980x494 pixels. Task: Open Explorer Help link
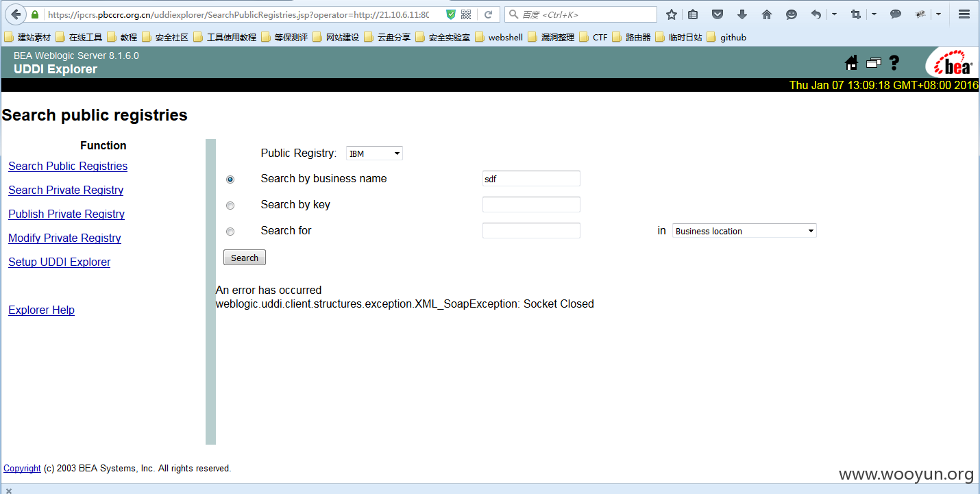(x=41, y=310)
